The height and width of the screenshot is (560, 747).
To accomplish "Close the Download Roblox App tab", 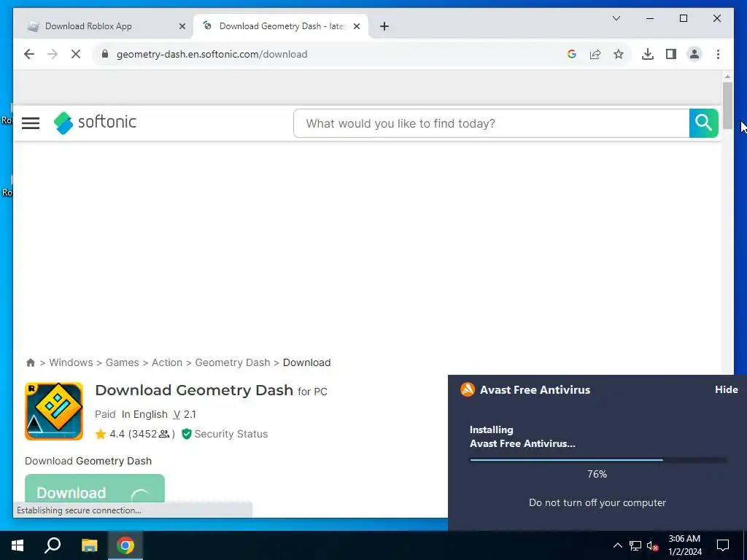I will click(x=182, y=27).
